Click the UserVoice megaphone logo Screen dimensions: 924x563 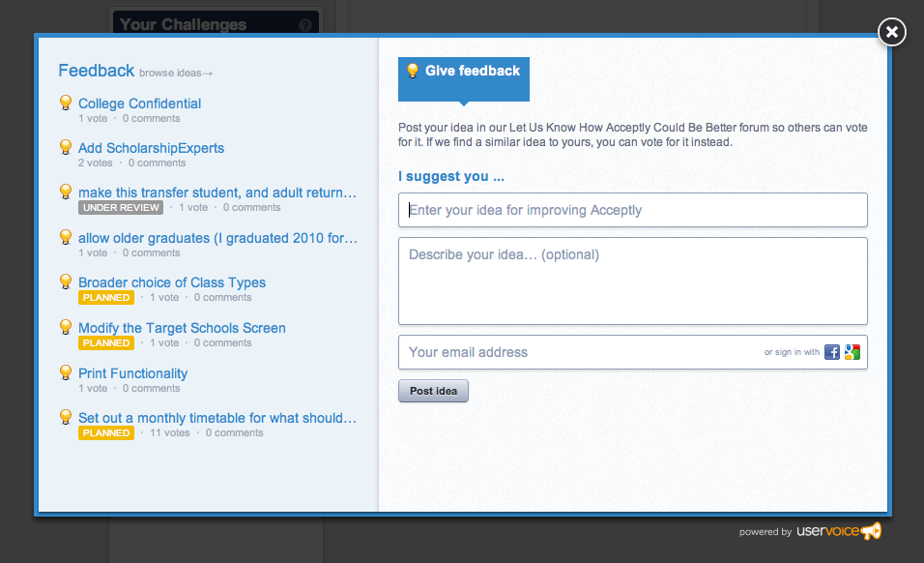pyautogui.click(x=871, y=530)
